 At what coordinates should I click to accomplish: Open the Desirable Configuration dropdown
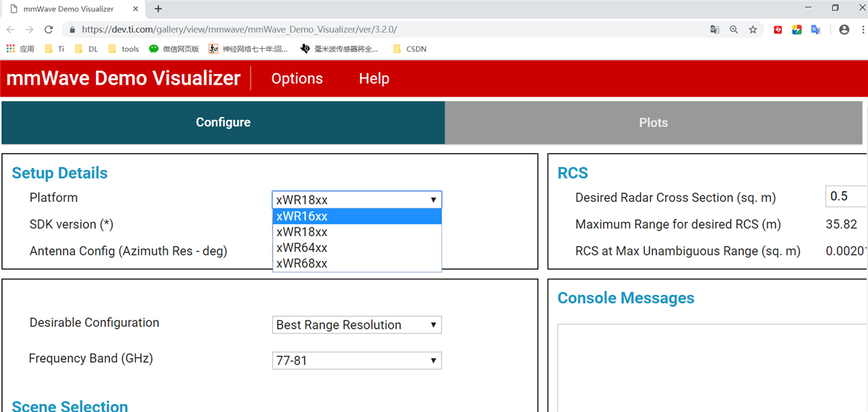(357, 325)
